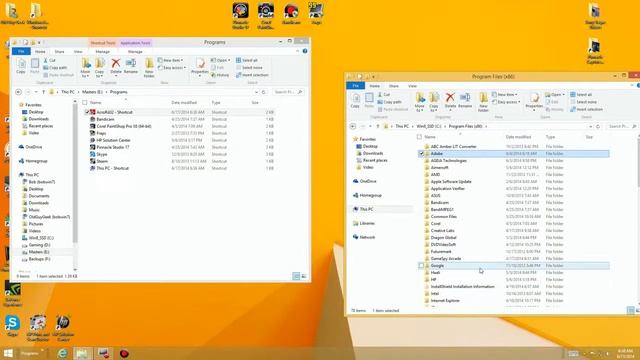Screen dimensions: 640x360
Task: Switch to View tab in Program Files (x86)
Action: pos(412,86)
